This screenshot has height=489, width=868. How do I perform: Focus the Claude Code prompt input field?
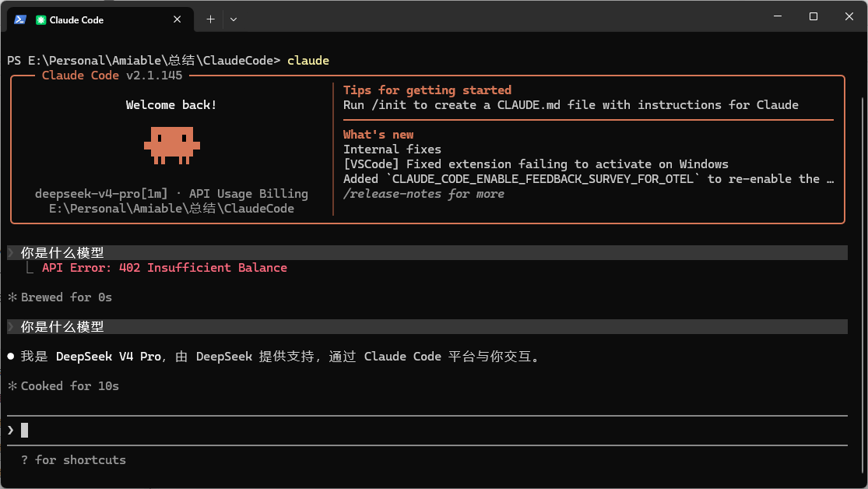click(x=427, y=431)
